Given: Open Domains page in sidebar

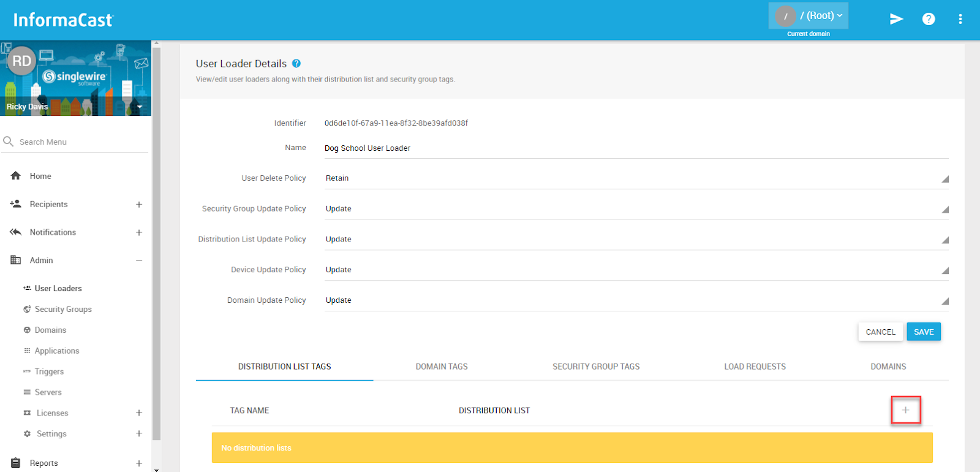Looking at the screenshot, I should [x=50, y=330].
